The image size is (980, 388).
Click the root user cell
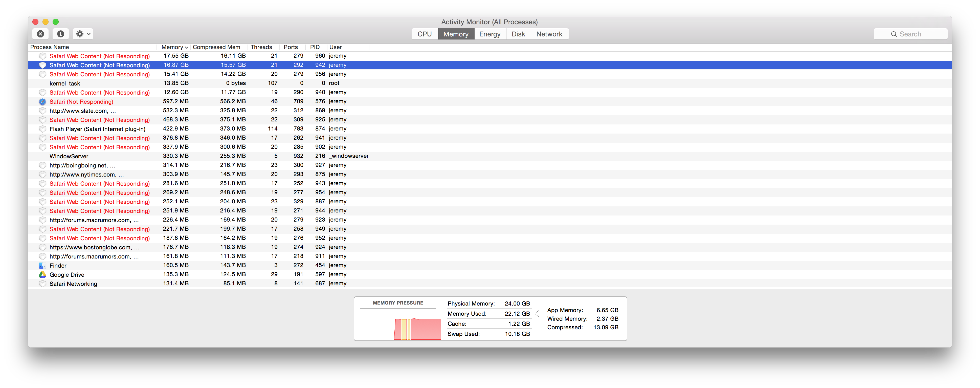pos(334,83)
